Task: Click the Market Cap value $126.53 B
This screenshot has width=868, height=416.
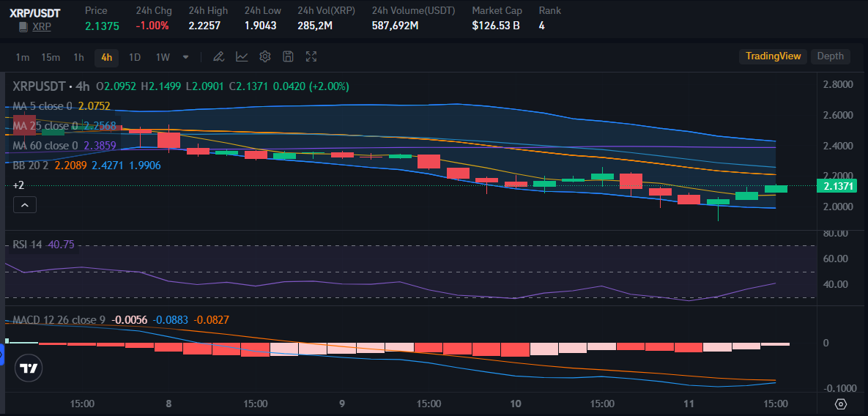Action: click(x=496, y=26)
